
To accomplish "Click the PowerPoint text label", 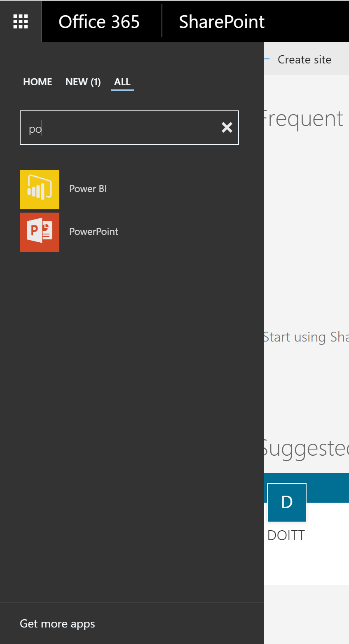I will [x=94, y=232].
